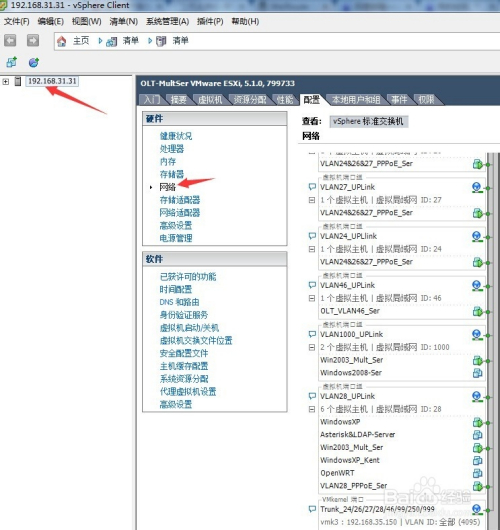The image size is (500, 530).
Task: Click VM icon on WindowsXP row
Action: [477, 422]
